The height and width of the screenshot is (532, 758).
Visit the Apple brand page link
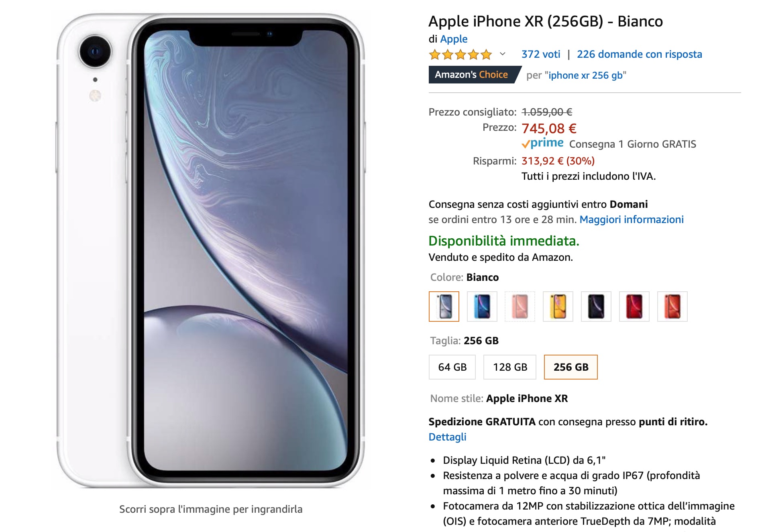(x=454, y=39)
